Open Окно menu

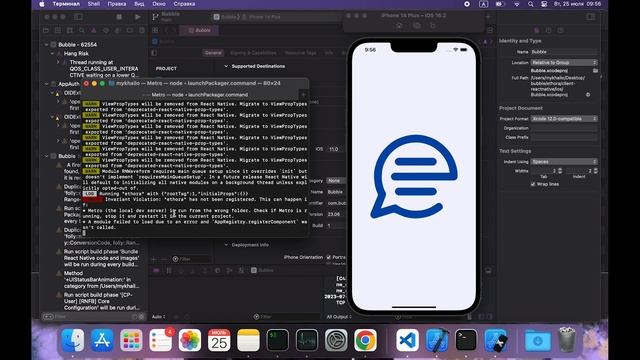point(159,4)
